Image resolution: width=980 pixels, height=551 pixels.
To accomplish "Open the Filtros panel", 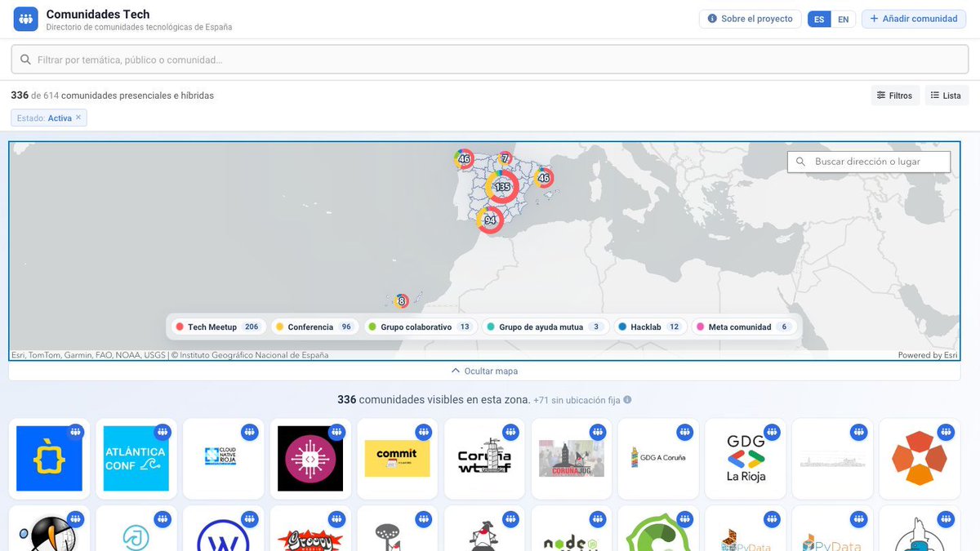I will pyautogui.click(x=895, y=96).
